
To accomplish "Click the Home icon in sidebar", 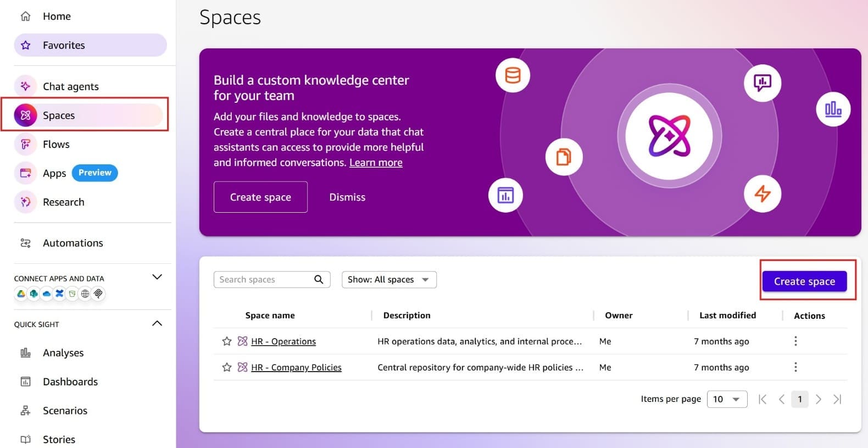I will pyautogui.click(x=25, y=16).
